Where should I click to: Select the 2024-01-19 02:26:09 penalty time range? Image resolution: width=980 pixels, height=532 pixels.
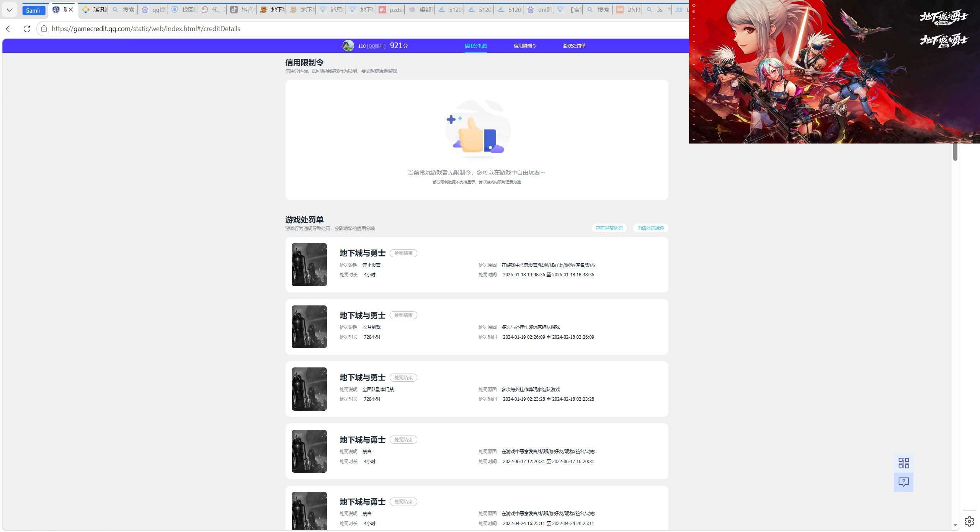click(548, 337)
